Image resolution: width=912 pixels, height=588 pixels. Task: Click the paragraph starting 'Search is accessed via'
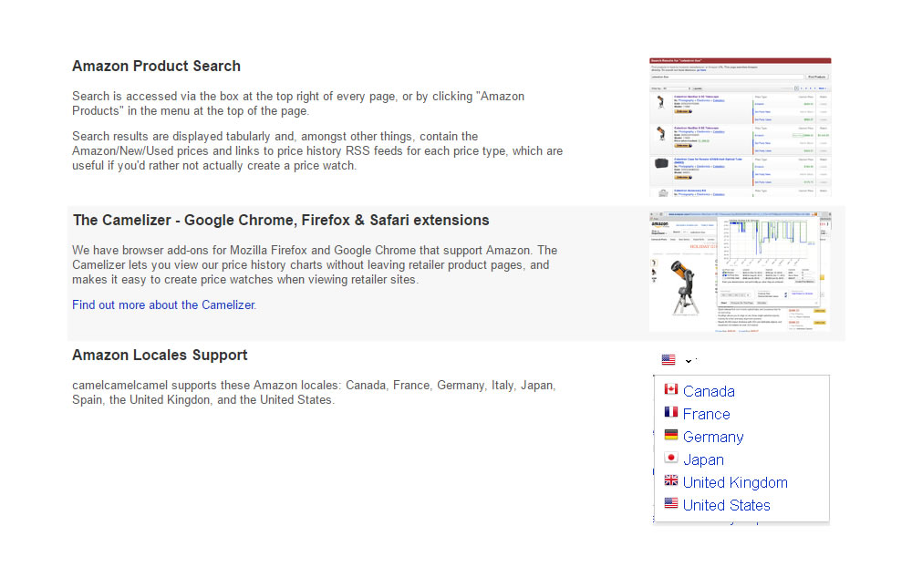tap(298, 104)
